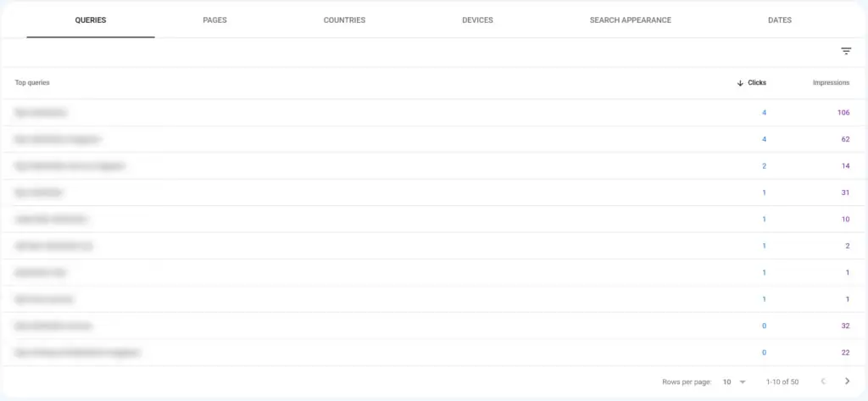Viewport: 868px width, 401px height.
Task: Select the query row with 22 impressions
Action: [76, 352]
